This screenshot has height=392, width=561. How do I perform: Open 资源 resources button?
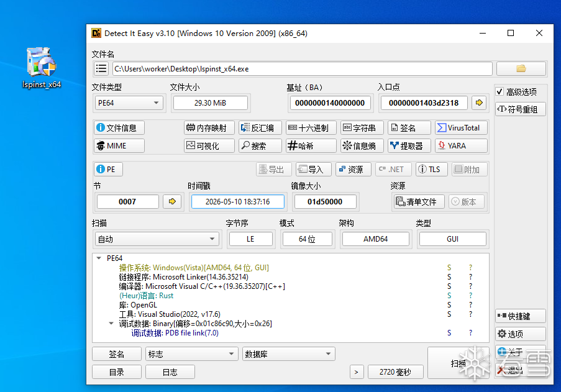353,169
